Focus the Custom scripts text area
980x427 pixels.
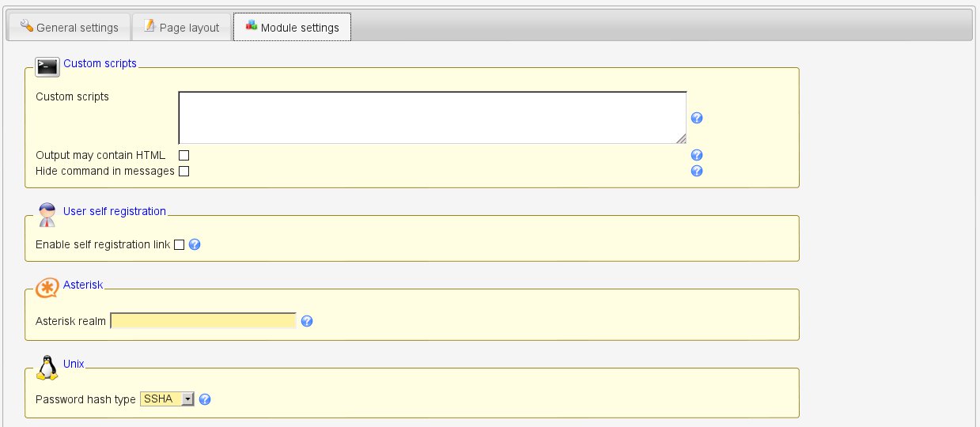click(x=432, y=117)
